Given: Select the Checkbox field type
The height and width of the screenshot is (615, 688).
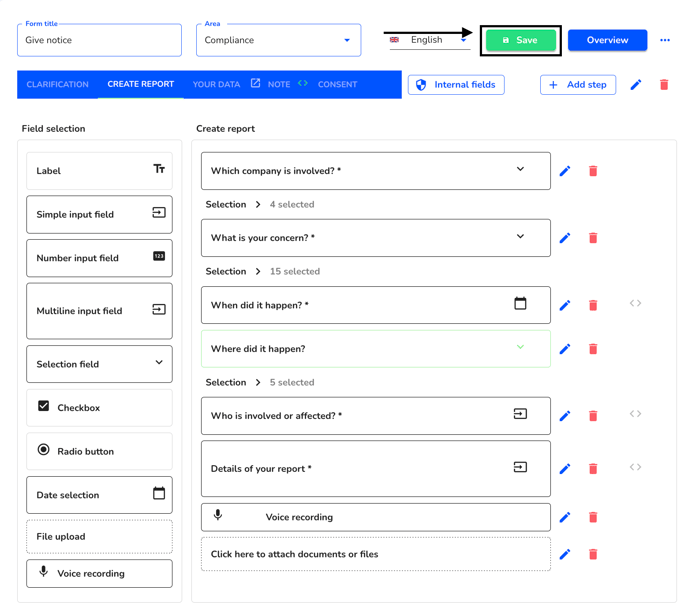Looking at the screenshot, I should tap(100, 408).
